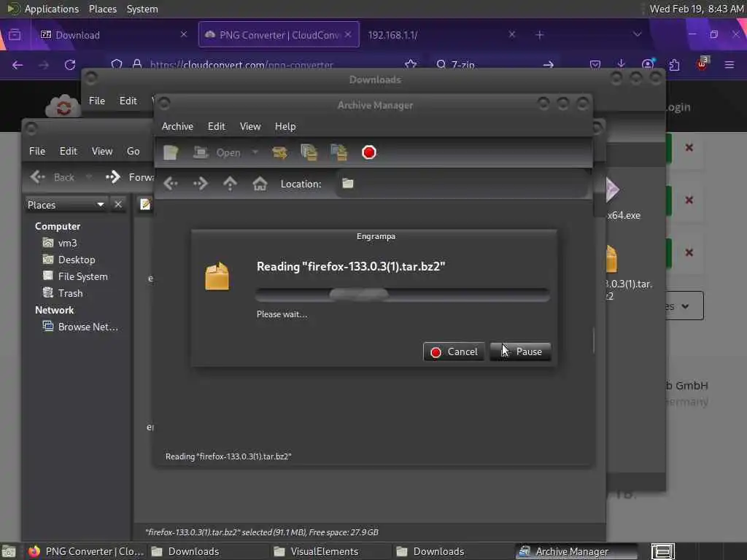Click the Open archive toolbar button

pyautogui.click(x=217, y=153)
